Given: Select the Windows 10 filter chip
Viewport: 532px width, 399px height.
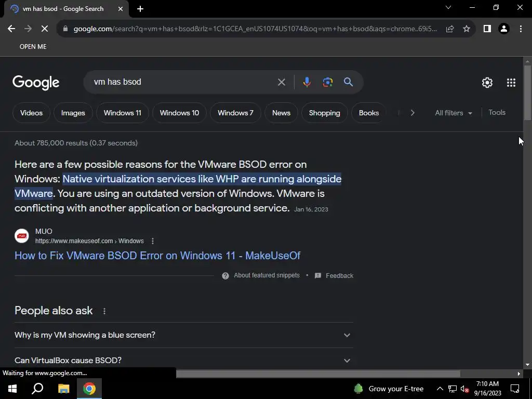Looking at the screenshot, I should click(179, 113).
